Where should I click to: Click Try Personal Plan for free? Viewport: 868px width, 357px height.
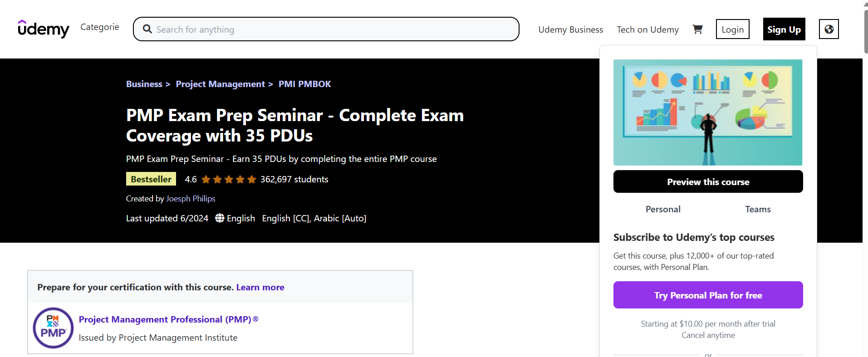708,295
